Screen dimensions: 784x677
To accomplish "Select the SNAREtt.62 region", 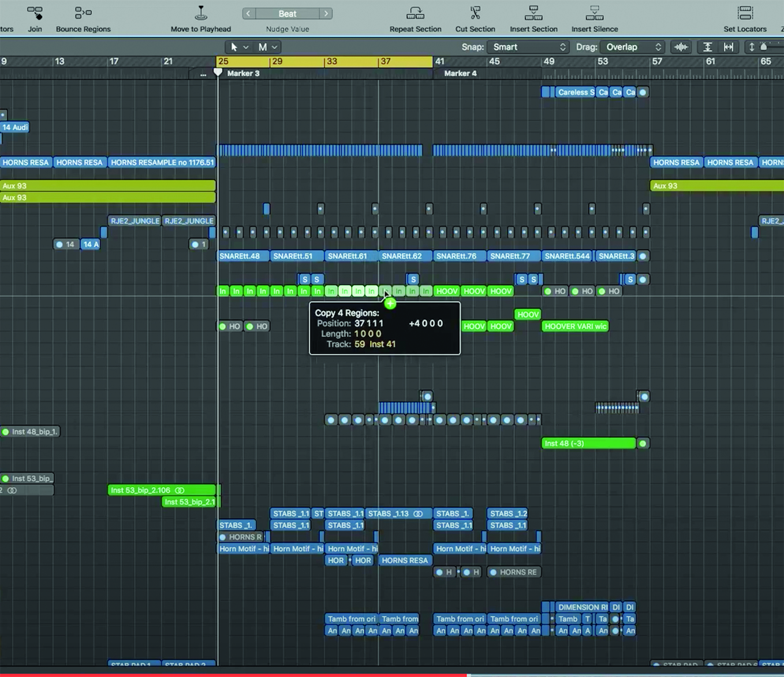I will click(405, 256).
